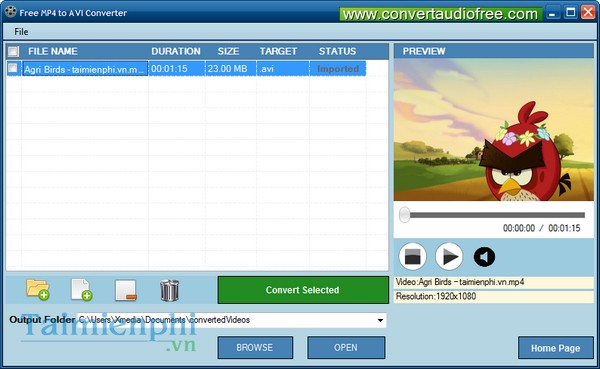Screen dimensions: 600x369
Task: Click the 23.00 MB size cell
Action: click(231, 69)
